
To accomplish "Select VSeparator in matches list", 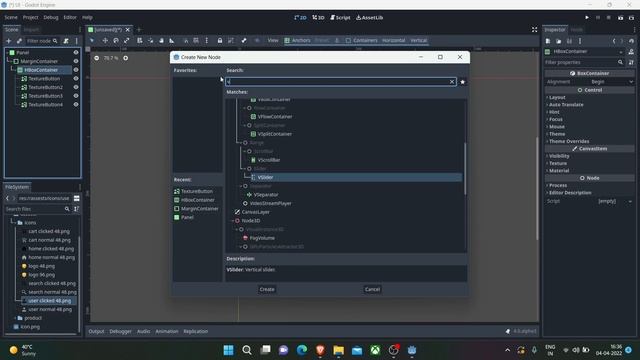I will 266,195.
